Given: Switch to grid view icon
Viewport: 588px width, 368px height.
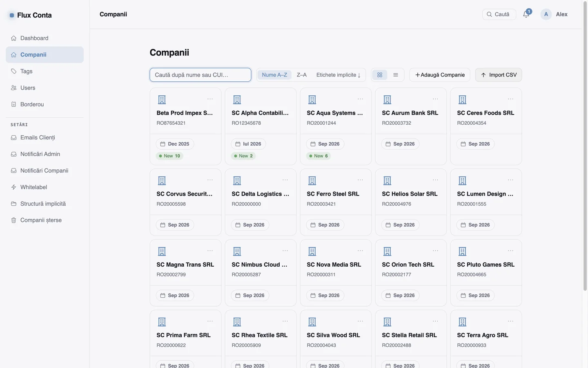Looking at the screenshot, I should coord(380,75).
